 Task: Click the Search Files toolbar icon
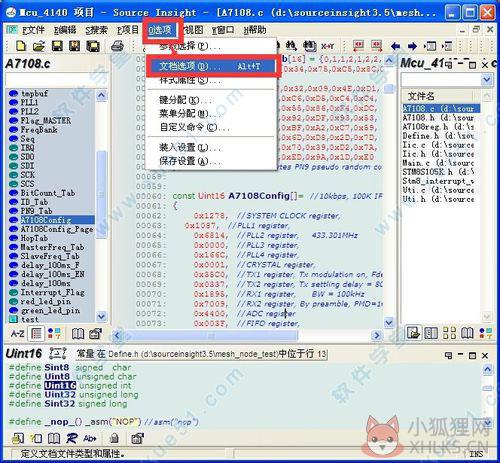309,46
